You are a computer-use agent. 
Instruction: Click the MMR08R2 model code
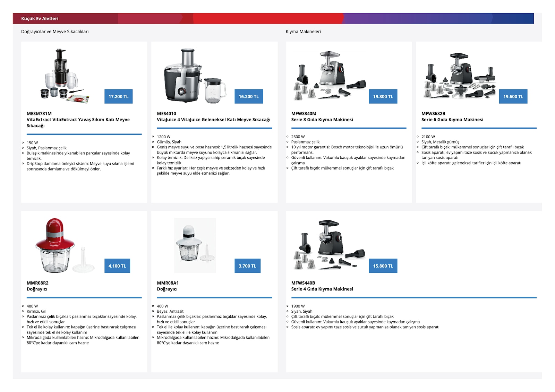click(x=37, y=283)
